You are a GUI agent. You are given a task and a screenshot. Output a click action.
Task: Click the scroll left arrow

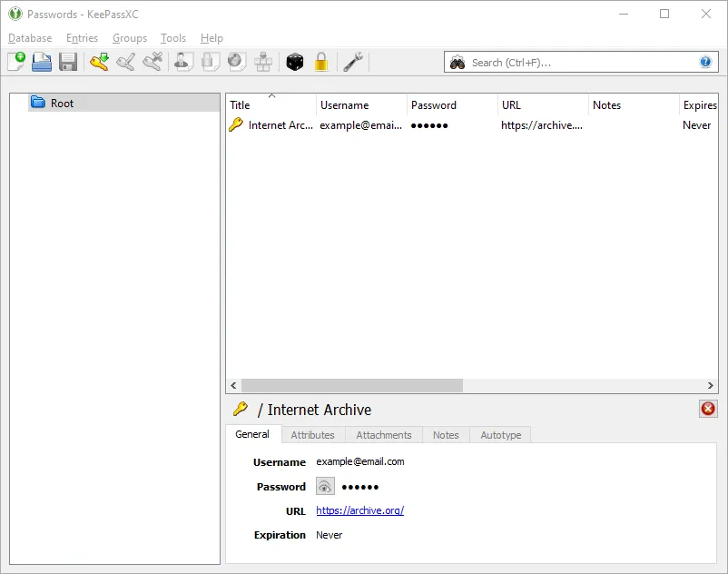(233, 385)
